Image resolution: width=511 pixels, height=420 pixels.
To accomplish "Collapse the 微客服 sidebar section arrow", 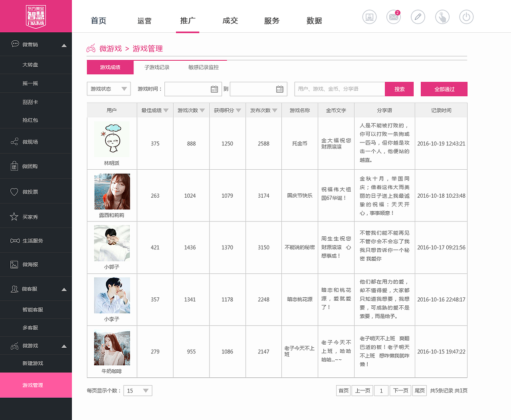I will point(64,289).
